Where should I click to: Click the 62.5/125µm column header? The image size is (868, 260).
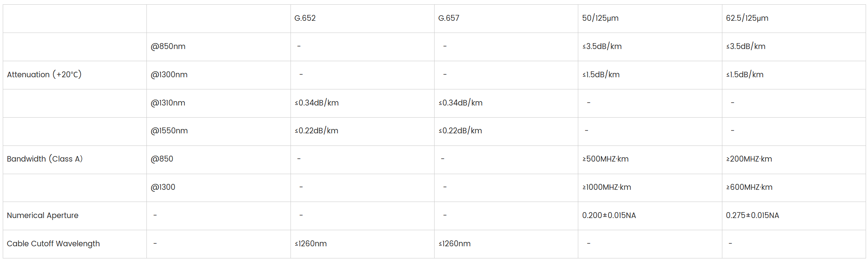click(x=747, y=18)
